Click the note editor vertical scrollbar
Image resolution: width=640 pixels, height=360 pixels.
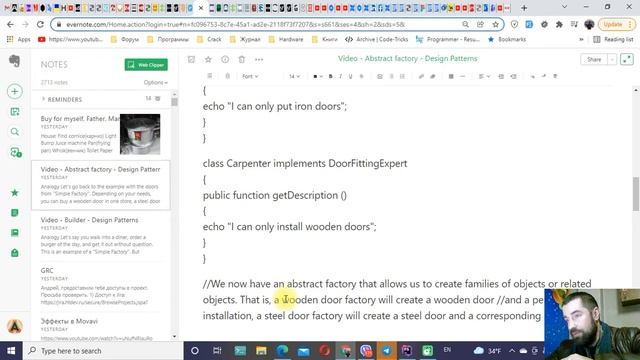pos(636,194)
